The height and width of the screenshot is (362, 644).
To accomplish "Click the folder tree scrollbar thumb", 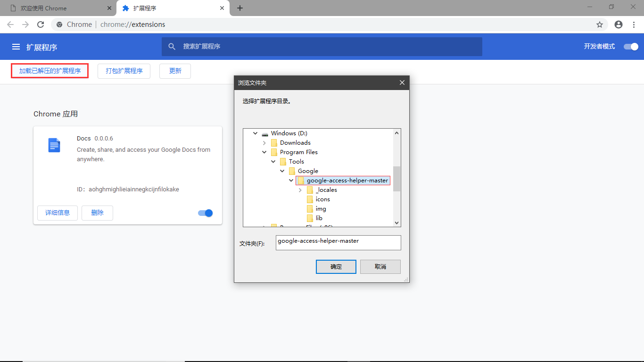I will [396, 179].
